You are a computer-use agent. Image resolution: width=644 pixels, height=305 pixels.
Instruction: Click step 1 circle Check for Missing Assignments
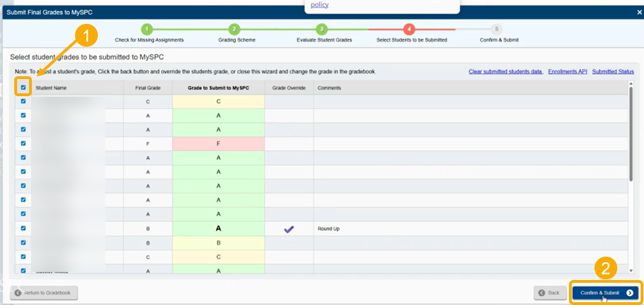point(147,30)
